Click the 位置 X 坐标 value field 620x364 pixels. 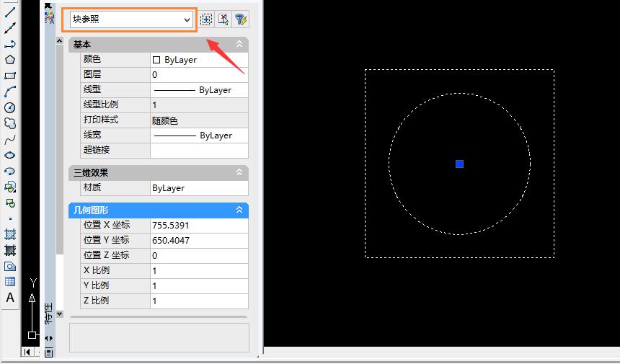tap(198, 226)
